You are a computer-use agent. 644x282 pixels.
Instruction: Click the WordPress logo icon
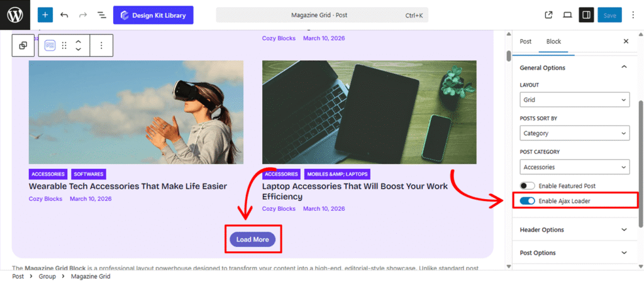coord(14,15)
